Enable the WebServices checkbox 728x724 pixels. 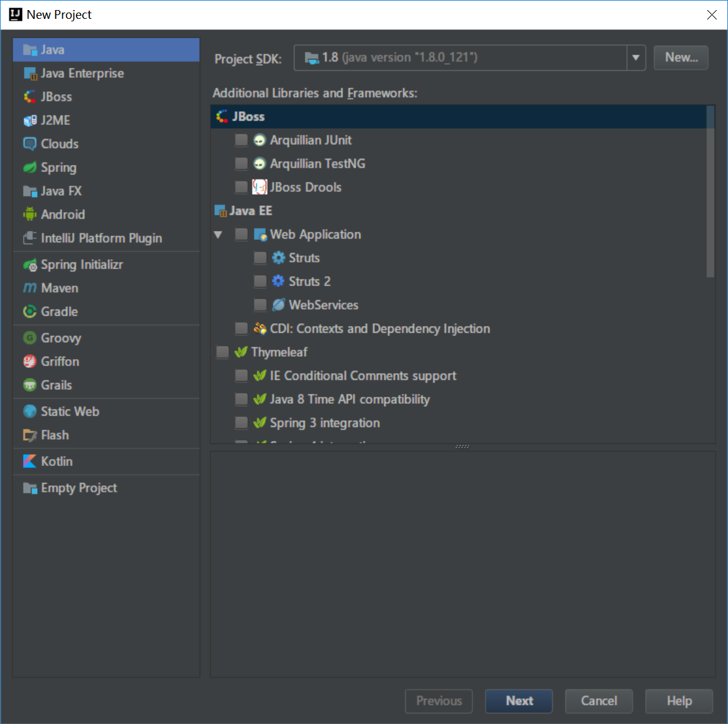point(260,305)
